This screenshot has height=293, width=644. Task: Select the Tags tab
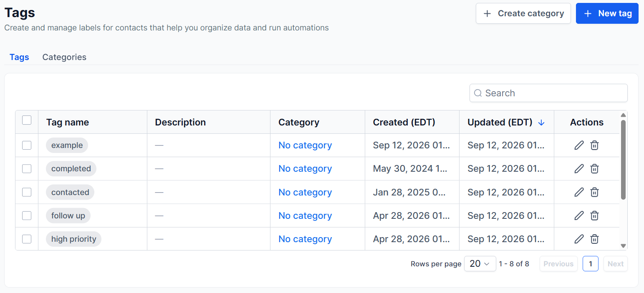[x=19, y=57]
